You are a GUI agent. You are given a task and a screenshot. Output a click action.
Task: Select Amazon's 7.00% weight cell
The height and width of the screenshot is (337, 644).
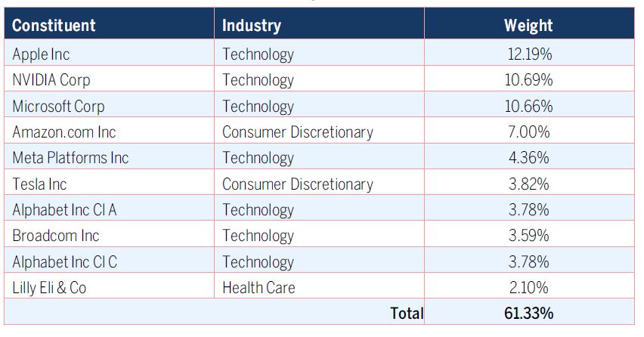click(528, 132)
